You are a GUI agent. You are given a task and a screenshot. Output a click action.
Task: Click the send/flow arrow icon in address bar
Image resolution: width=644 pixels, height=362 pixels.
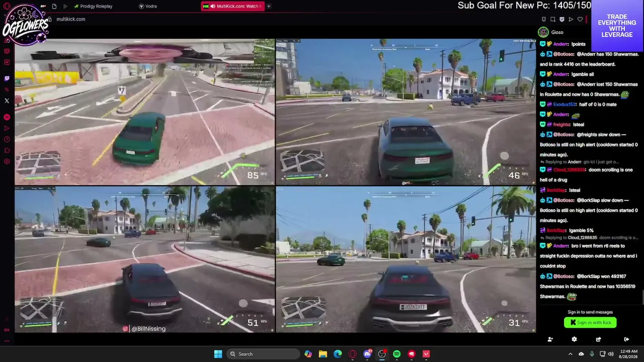[571, 19]
